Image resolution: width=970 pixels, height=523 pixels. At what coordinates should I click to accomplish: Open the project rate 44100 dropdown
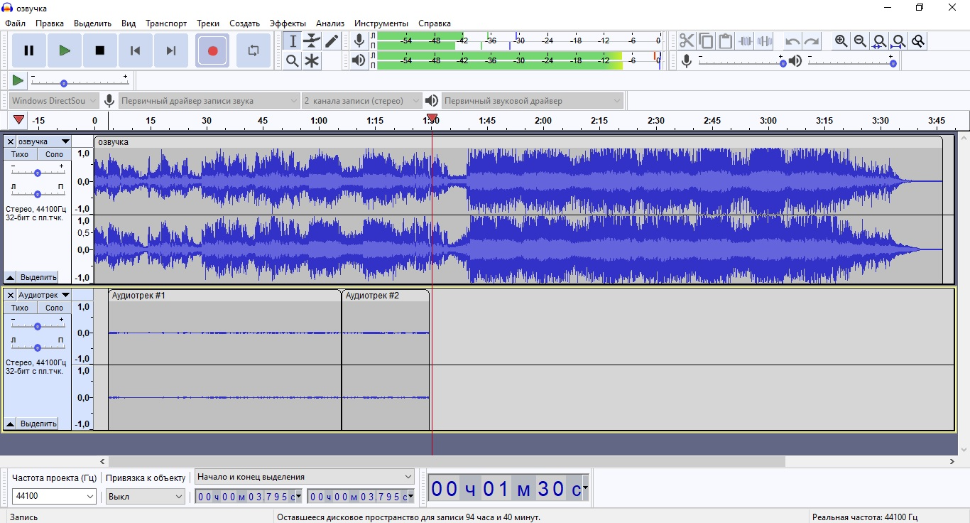[54, 496]
